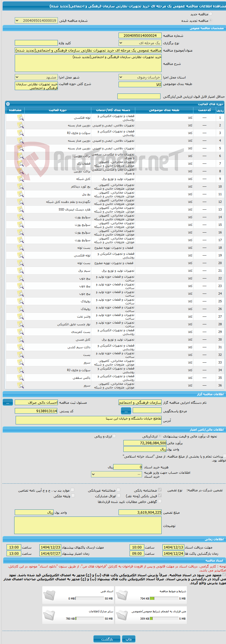Open the view icon in row 22
The height and width of the screenshot is (644, 226).
(x=20, y=278)
